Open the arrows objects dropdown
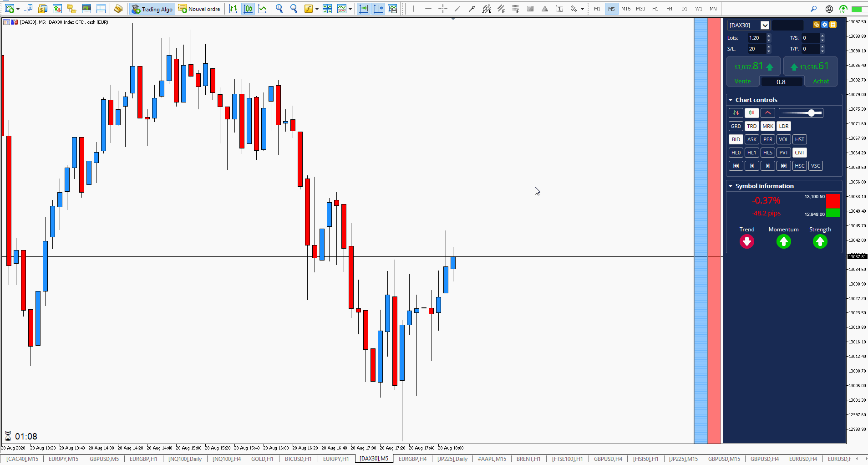This screenshot has height=465, width=868. [582, 9]
